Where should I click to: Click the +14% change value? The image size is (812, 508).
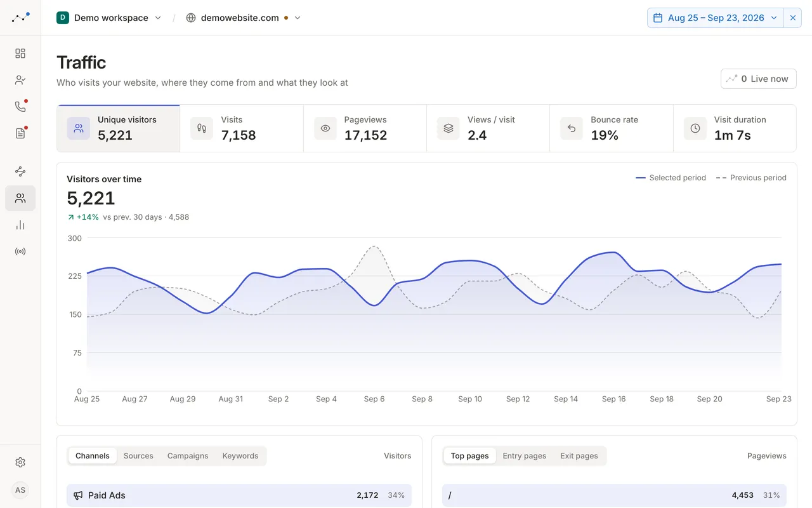tap(88, 217)
